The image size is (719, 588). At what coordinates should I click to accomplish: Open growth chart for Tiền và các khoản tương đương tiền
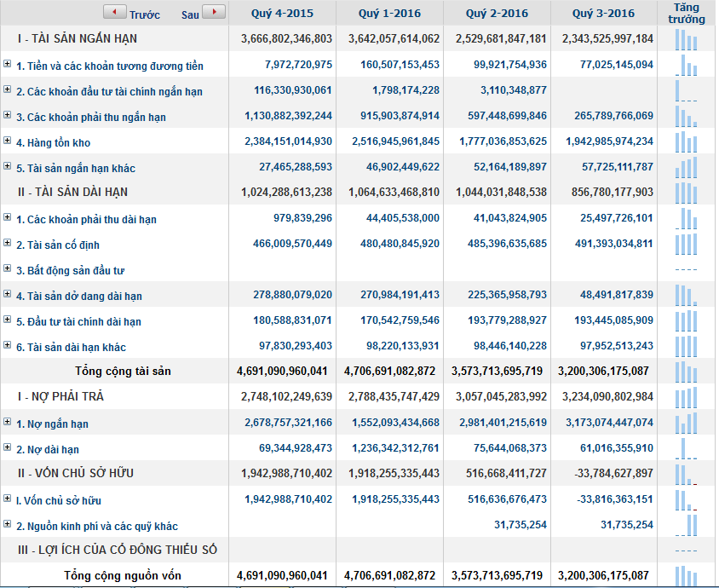pyautogui.click(x=686, y=65)
